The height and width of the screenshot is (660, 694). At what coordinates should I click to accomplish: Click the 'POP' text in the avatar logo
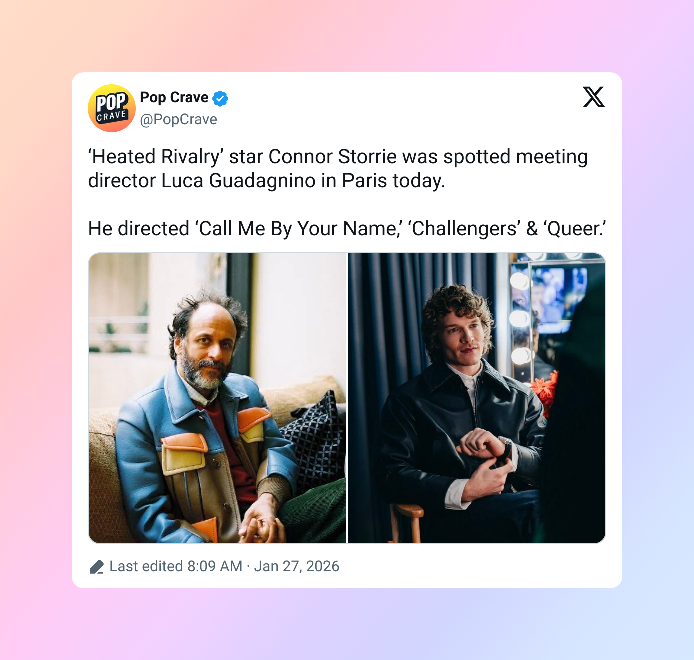click(x=112, y=102)
